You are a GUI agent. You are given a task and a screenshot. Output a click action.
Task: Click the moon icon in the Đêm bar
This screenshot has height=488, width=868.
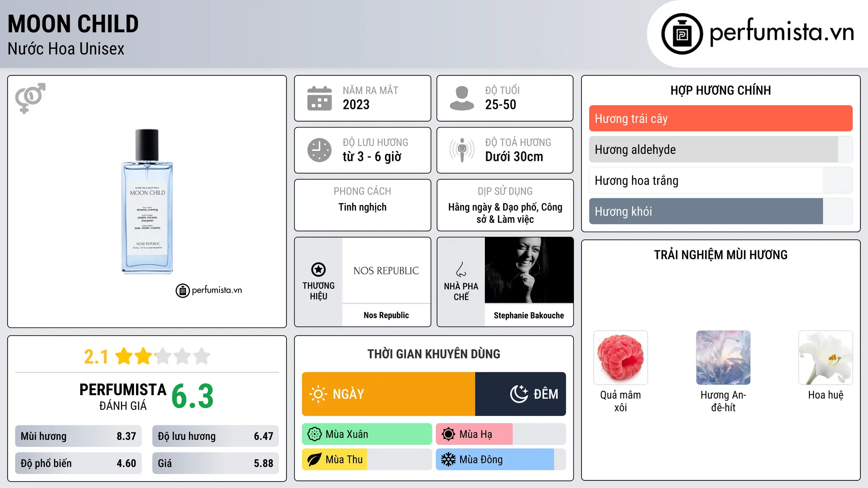click(519, 394)
